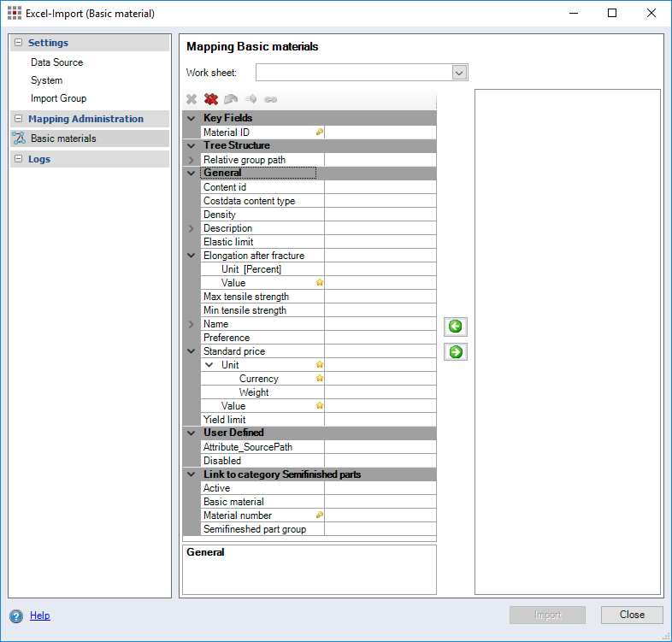Collapse the Standard price property
Image resolution: width=672 pixels, height=642 pixels.
(x=192, y=351)
